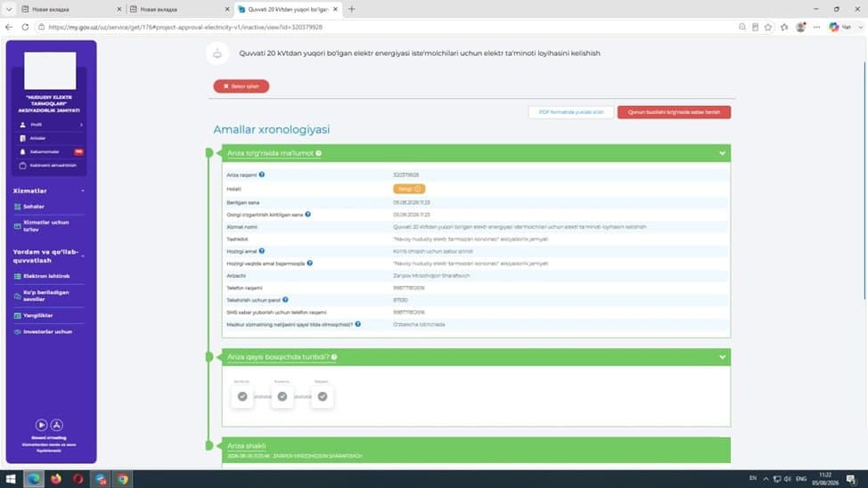Click the first stage checkmark step

242,396
